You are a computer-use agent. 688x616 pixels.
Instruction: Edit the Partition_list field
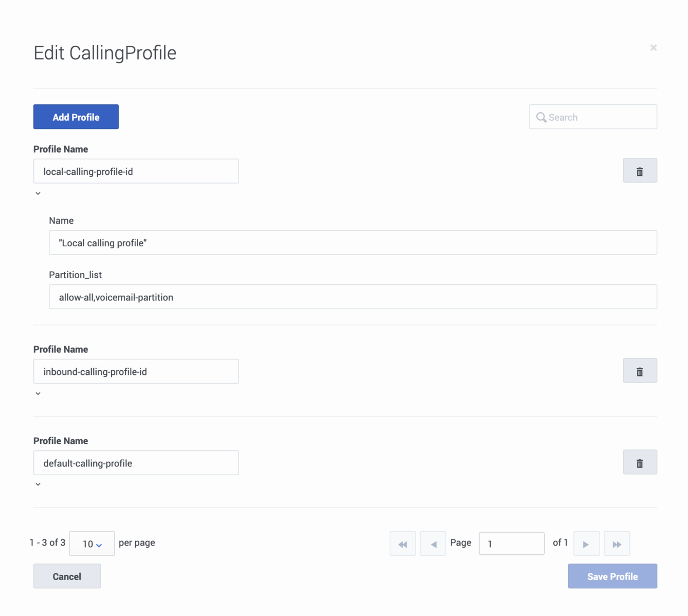(353, 297)
